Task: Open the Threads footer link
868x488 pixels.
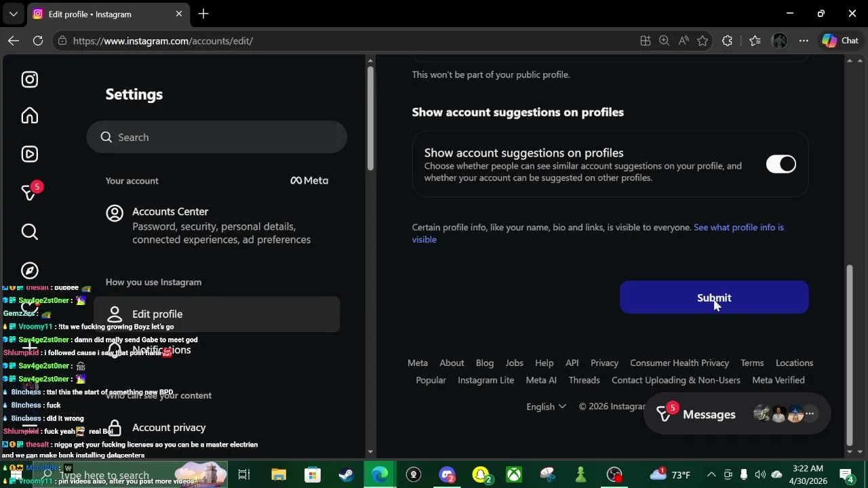Action: 584,380
